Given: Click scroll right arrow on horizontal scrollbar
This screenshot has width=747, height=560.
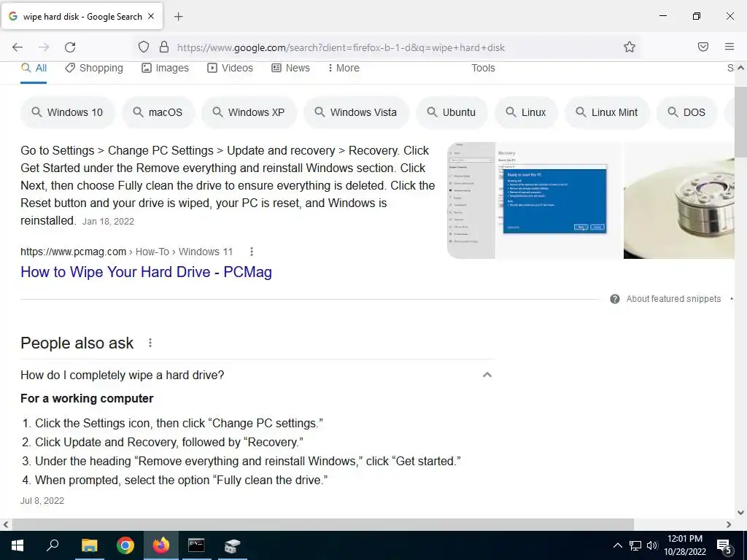Looking at the screenshot, I should [x=729, y=524].
